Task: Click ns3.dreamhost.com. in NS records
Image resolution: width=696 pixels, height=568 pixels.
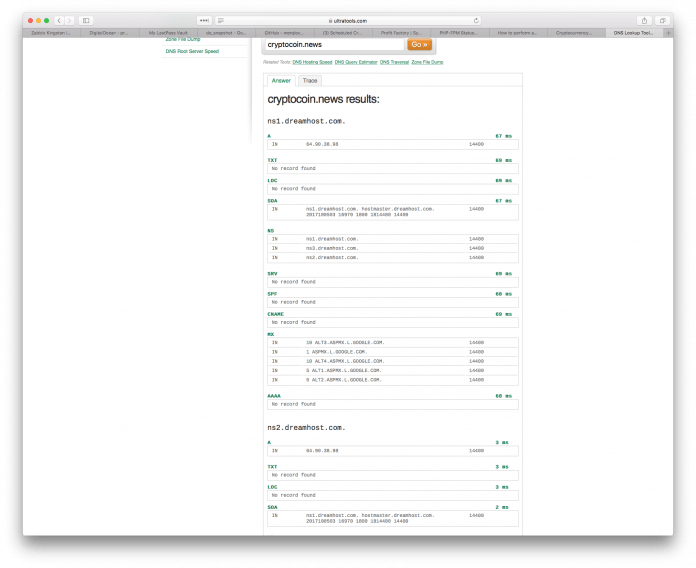Action: (332, 248)
